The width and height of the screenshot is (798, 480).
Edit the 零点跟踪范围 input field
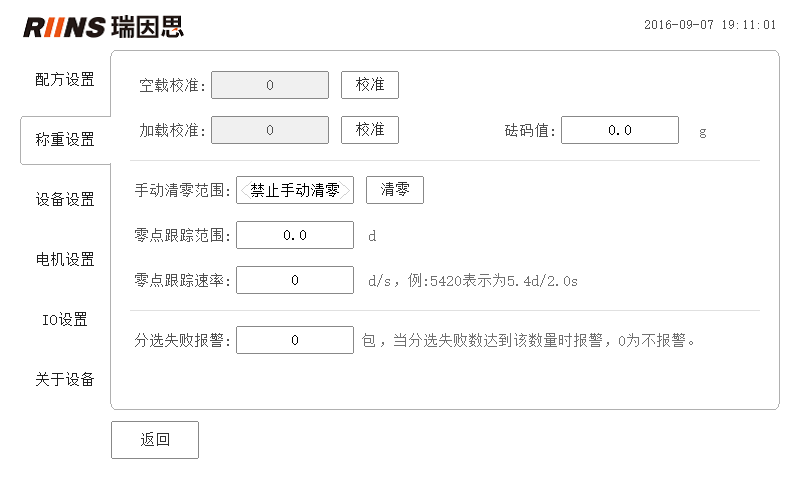[x=295, y=235]
